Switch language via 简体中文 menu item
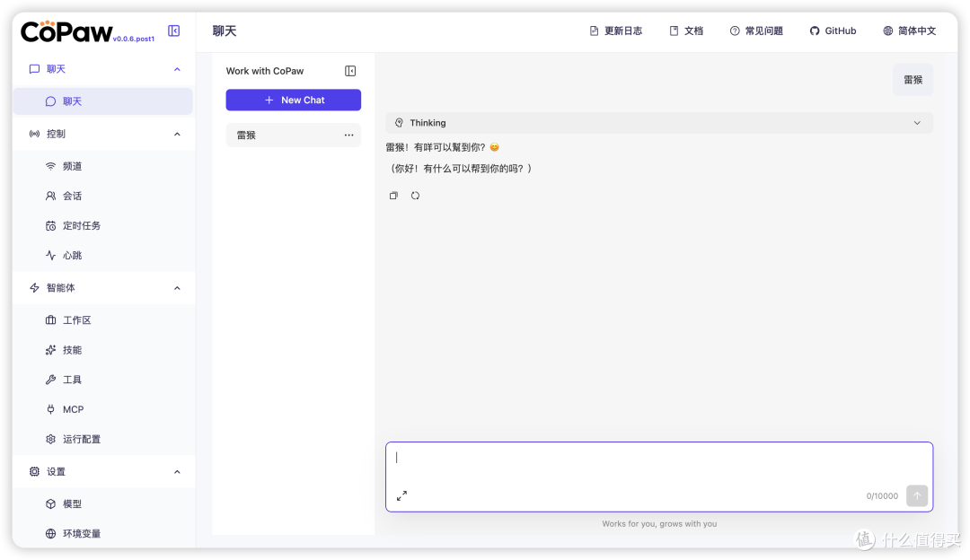Screen dimensions: 970x560 pos(910,30)
